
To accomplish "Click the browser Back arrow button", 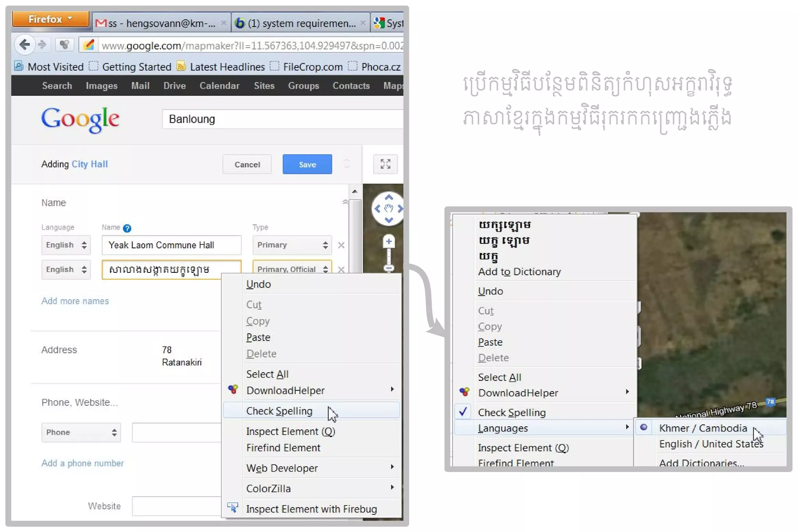I will [25, 44].
